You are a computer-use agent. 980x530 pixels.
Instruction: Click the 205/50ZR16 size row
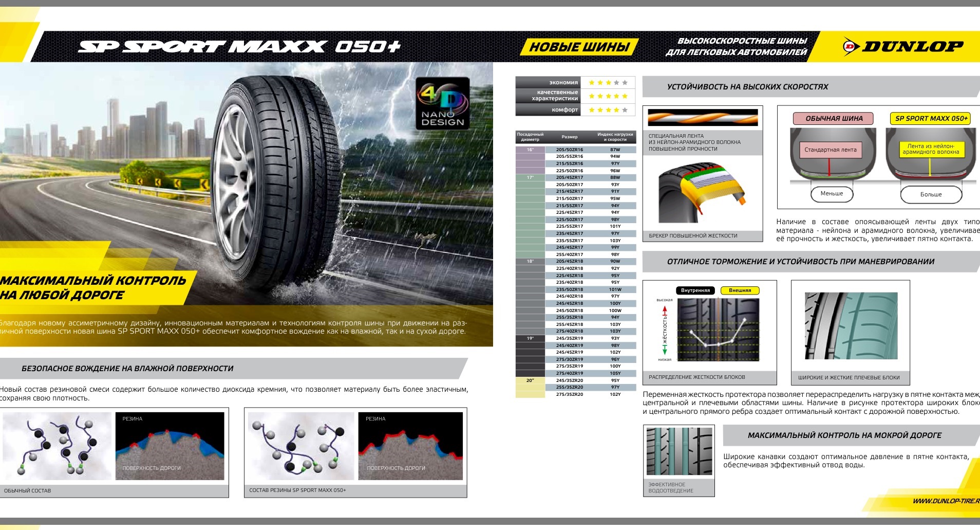[x=590, y=150]
